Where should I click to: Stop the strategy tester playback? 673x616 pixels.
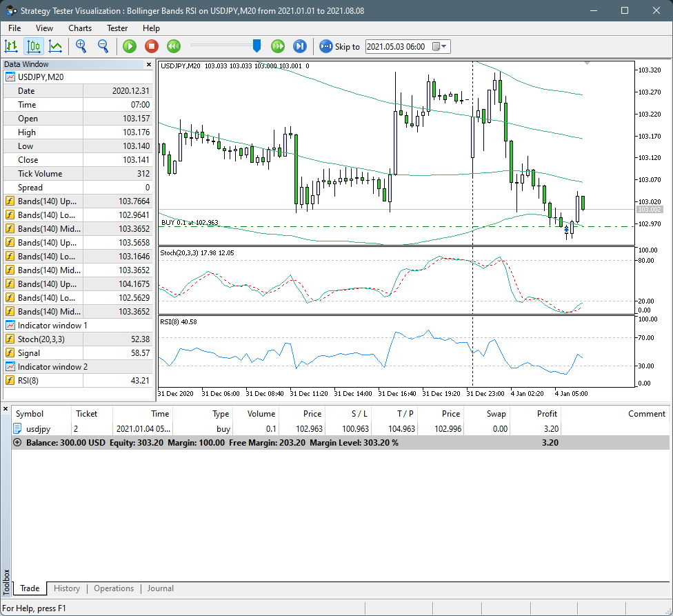(x=151, y=46)
